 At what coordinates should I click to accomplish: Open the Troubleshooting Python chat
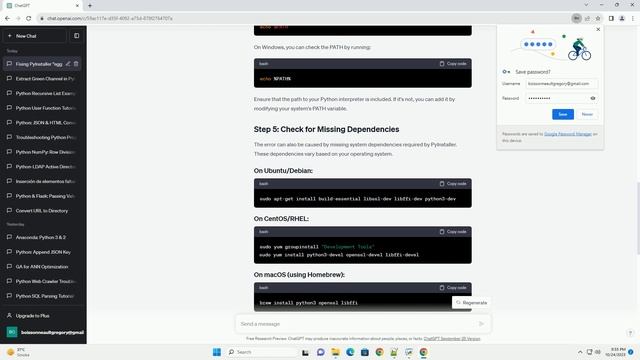tap(42, 138)
